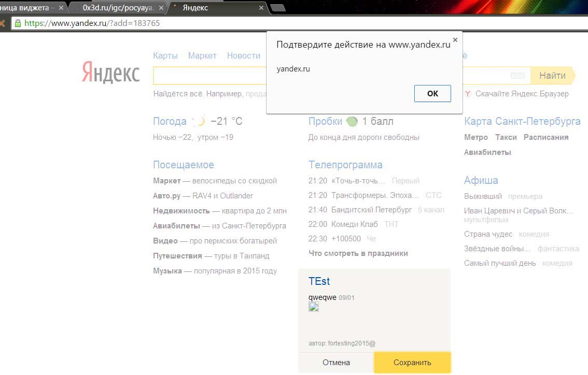Open the Маркет top link

[202, 55]
